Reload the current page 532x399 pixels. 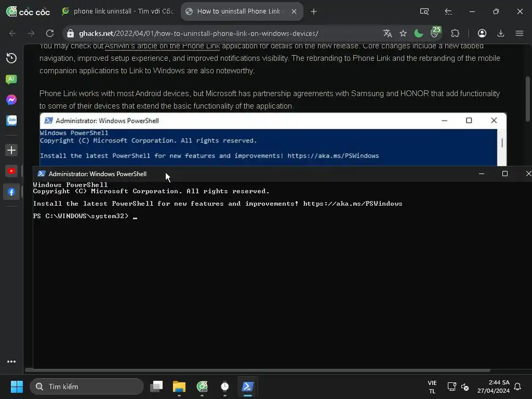click(50, 33)
